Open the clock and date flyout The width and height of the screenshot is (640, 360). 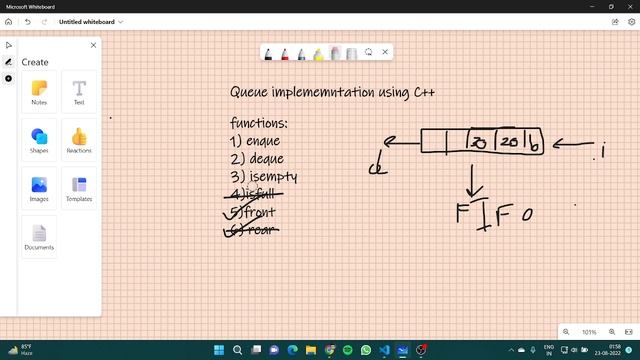point(608,350)
